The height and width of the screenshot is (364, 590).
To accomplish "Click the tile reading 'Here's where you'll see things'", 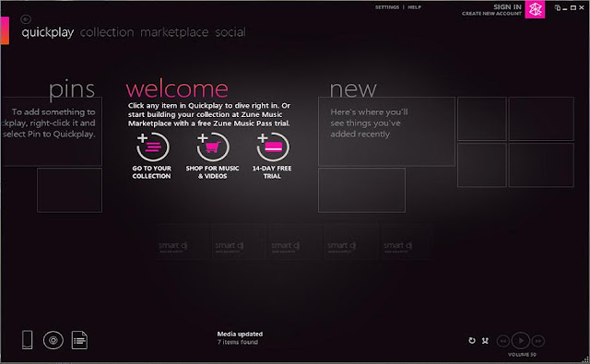I will [386, 131].
